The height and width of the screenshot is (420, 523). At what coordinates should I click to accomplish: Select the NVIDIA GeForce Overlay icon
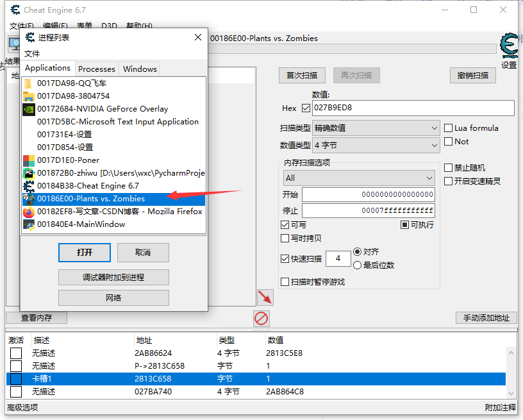click(29, 109)
